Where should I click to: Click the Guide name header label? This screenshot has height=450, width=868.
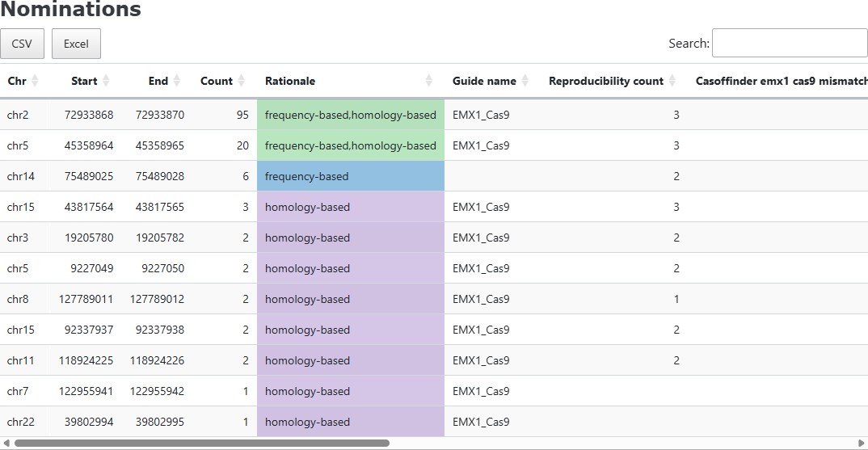(x=484, y=81)
